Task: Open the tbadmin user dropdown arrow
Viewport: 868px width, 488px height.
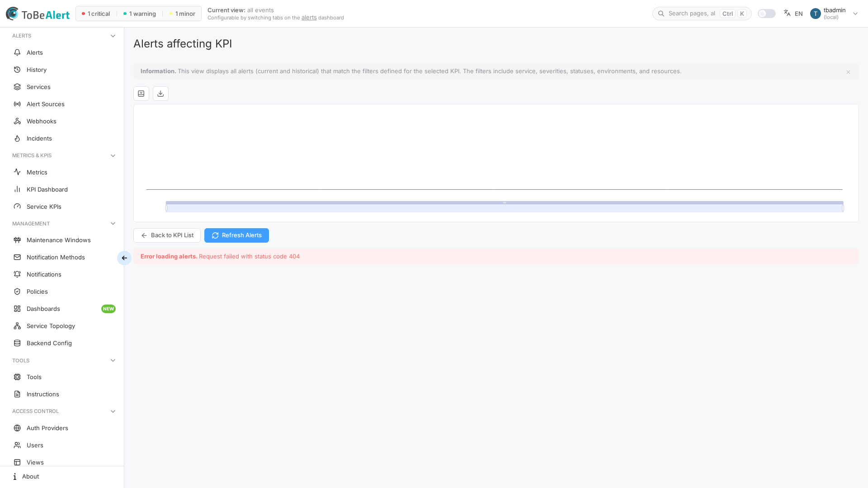Action: pyautogui.click(x=855, y=14)
